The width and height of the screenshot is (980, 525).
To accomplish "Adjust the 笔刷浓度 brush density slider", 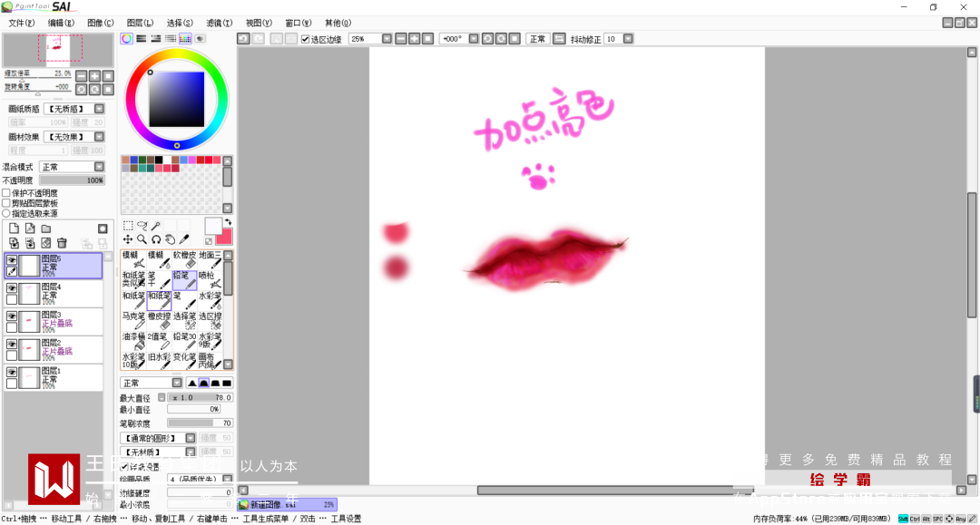I will coord(200,423).
